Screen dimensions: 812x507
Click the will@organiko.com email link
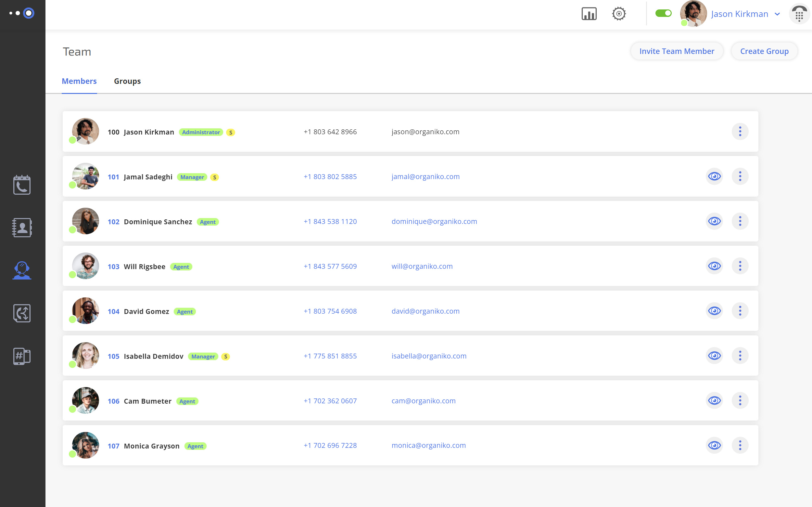[422, 266]
